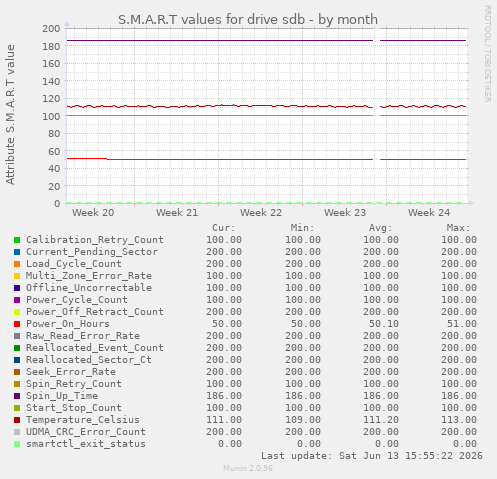Viewport: 497px width, 479px height.
Task: Select the Current_Pending_Sector legend label
Action: 92,252
